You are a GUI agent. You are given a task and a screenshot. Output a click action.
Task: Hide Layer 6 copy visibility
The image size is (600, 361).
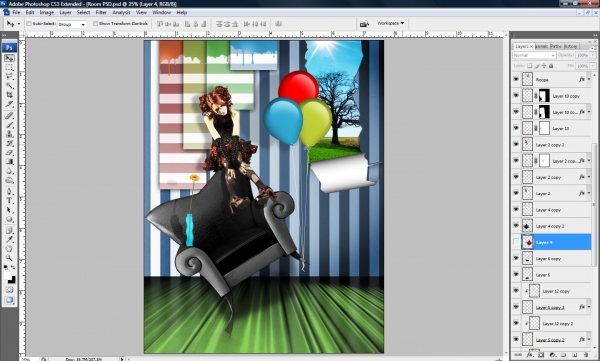click(516, 258)
